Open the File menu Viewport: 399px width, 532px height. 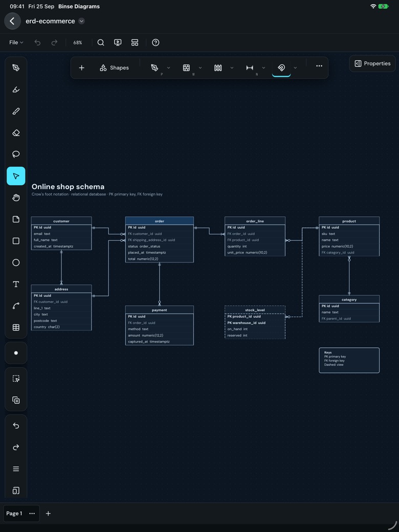(x=16, y=42)
